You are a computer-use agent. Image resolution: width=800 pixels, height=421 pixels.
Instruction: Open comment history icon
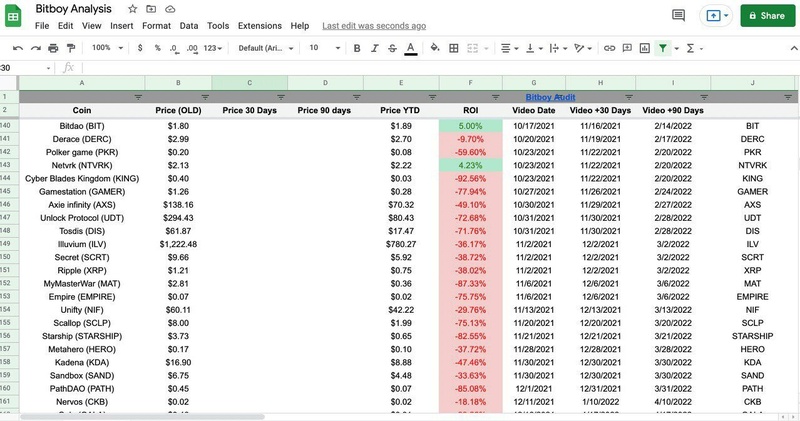coord(678,16)
